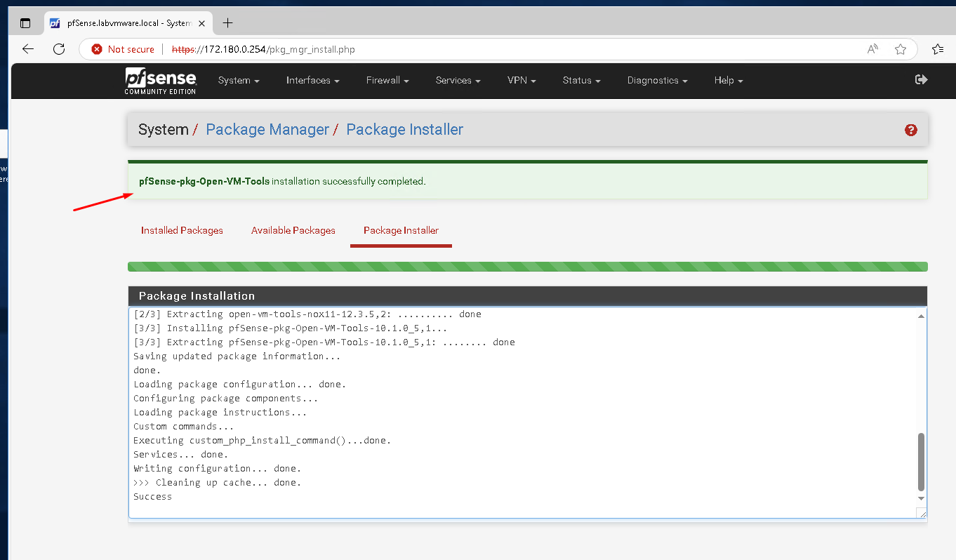Click the log output scrollbar thumb
This screenshot has height=560, width=956.
921,462
